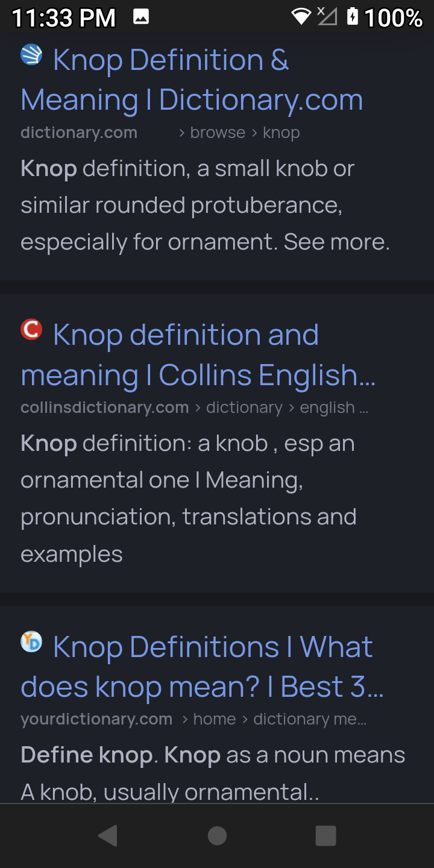This screenshot has width=434, height=868.
Task: Tap the image notification icon in status bar
Action: (x=141, y=17)
